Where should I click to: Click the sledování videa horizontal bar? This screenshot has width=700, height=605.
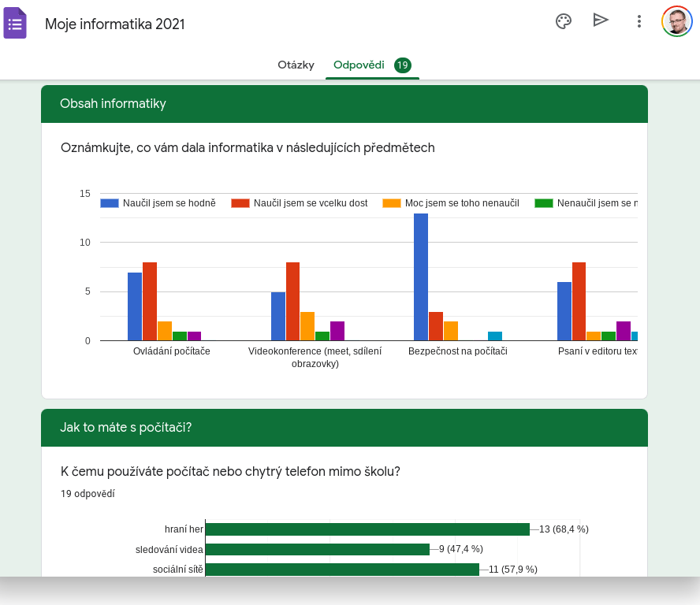click(x=317, y=549)
